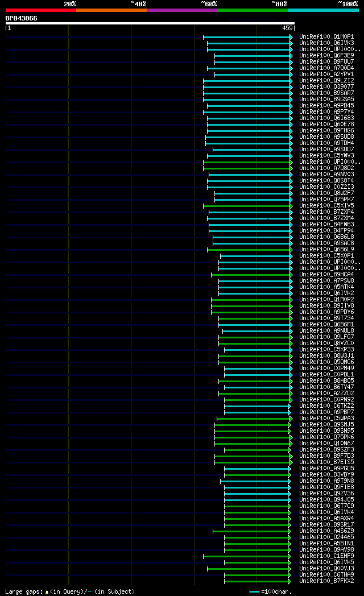Select the UniRef100_Q39077 label
This screenshot has height=596, width=364.
pyautogui.click(x=326, y=86)
